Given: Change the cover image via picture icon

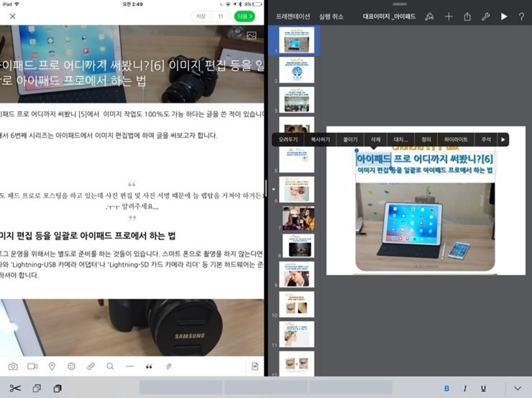Looking at the screenshot, I should point(251,35).
